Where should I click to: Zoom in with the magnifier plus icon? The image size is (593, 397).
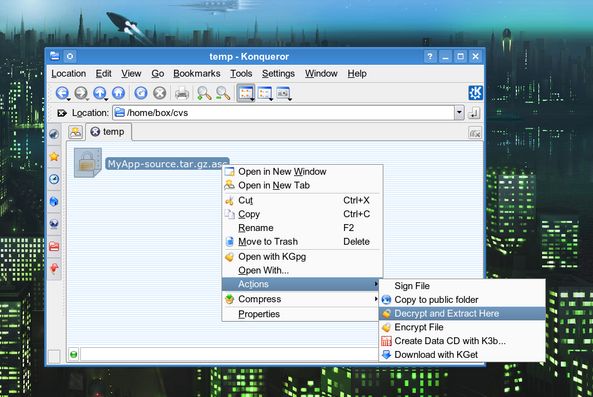coord(204,93)
